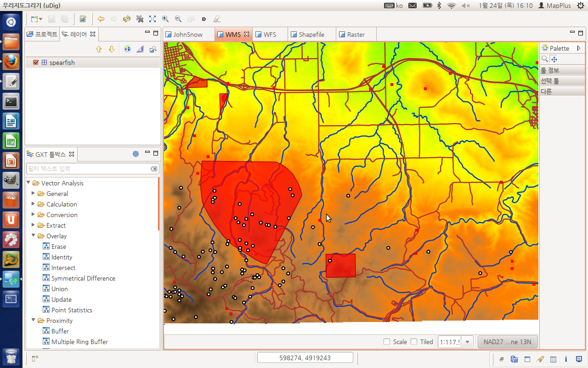Click the NAD27 projection button
Viewport: 588px width, 368px height.
pos(507,342)
